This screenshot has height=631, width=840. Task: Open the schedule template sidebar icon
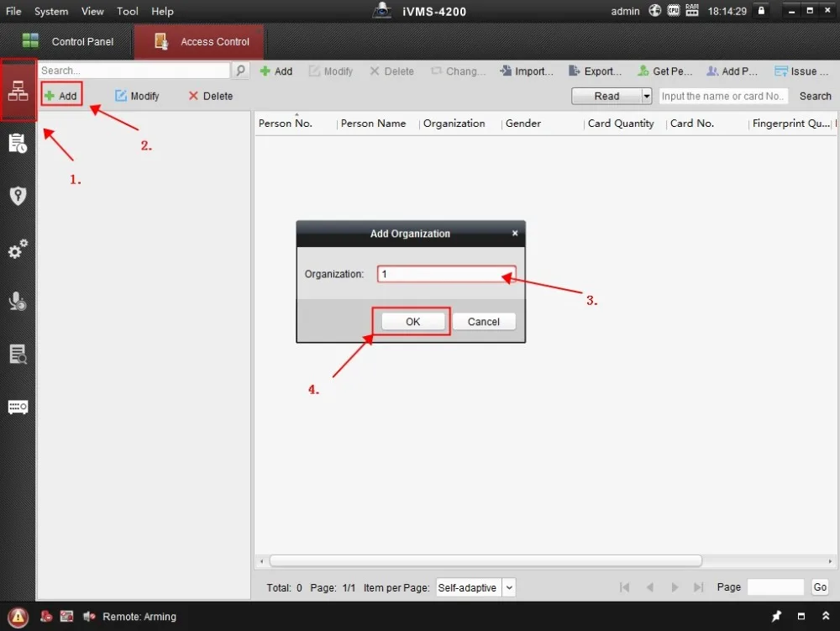(18, 143)
